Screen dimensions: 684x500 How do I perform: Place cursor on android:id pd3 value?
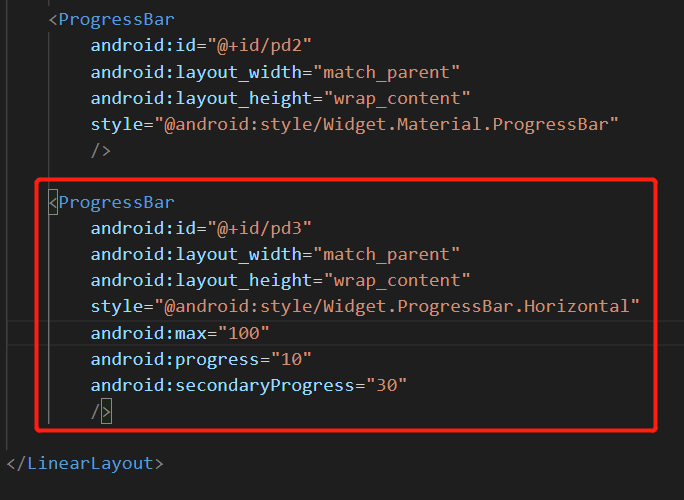pos(260,228)
